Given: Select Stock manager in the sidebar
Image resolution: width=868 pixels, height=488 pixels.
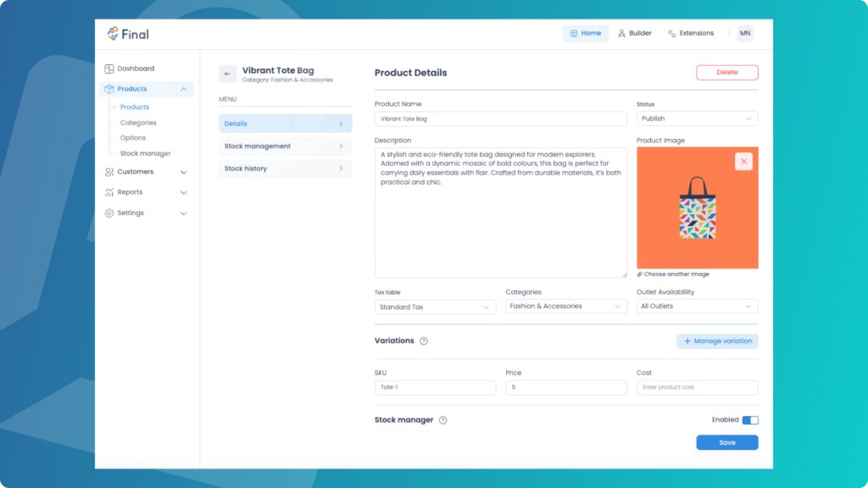Looking at the screenshot, I should pyautogui.click(x=146, y=153).
